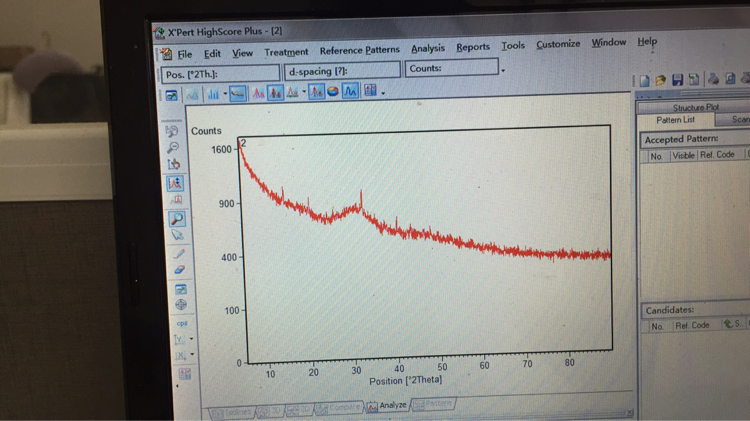Switch to the Pattern List tab
The width and height of the screenshot is (750, 421).
[x=675, y=120]
